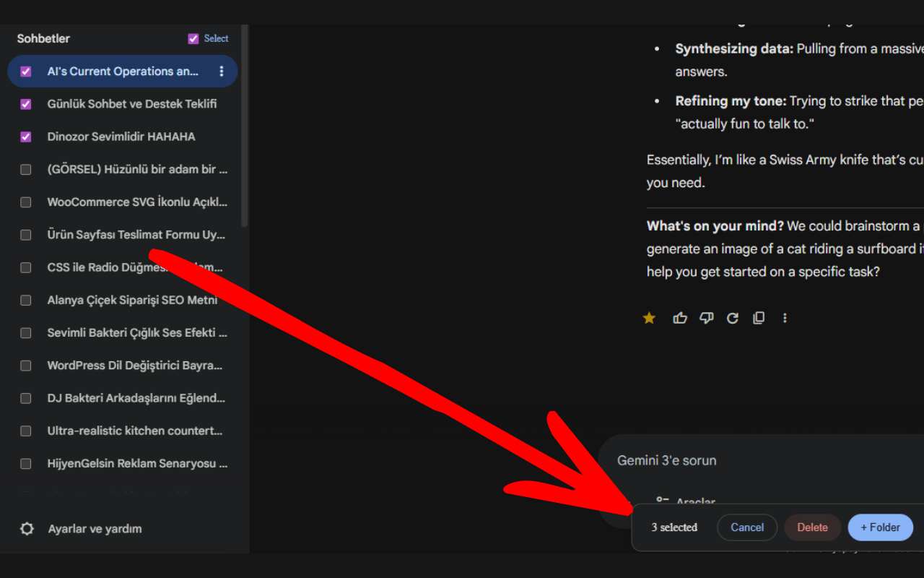The height and width of the screenshot is (578, 924).
Task: Regenerate the response with refresh icon
Action: click(733, 318)
